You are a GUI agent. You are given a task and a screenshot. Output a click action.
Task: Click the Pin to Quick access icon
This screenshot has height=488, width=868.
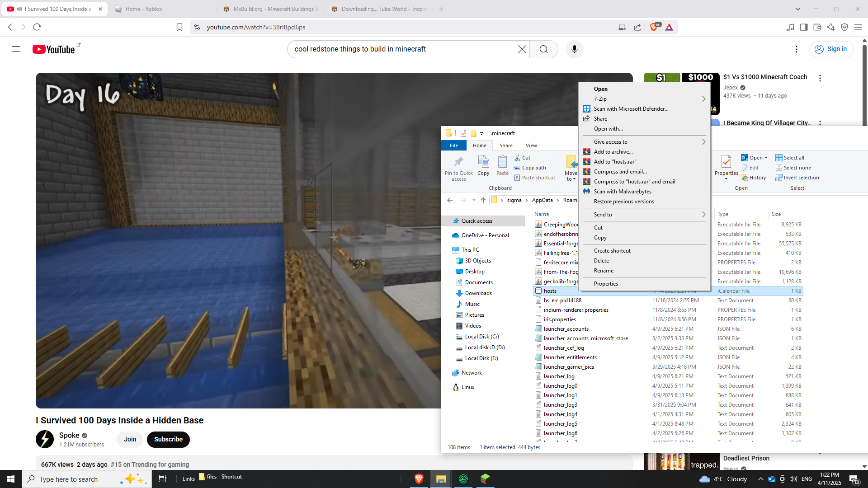coord(458,162)
